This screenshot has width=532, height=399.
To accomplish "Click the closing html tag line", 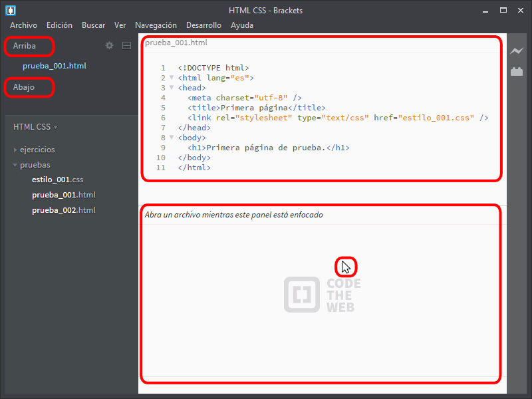I will pyautogui.click(x=194, y=168).
